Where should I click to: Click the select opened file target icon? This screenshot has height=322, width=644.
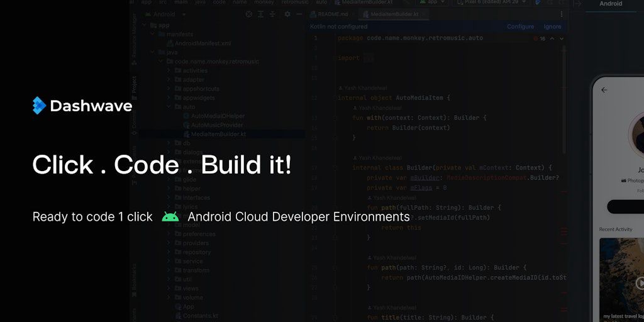point(249,14)
